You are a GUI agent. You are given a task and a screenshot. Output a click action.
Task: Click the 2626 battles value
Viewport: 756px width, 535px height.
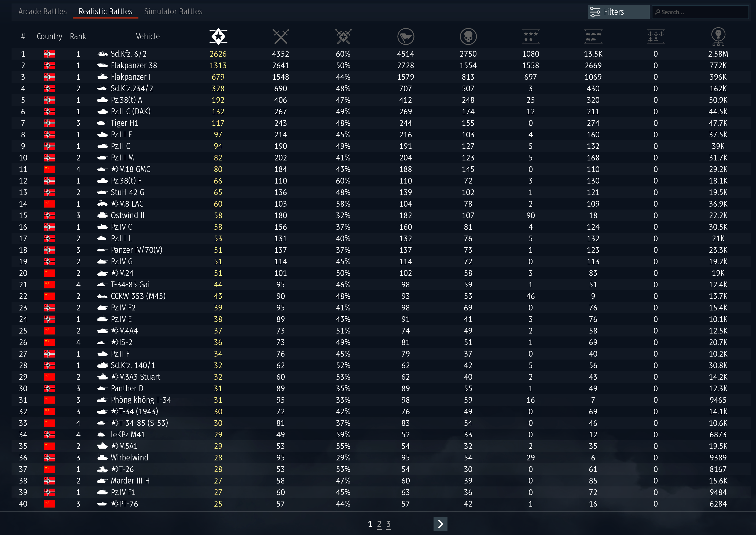pos(218,54)
